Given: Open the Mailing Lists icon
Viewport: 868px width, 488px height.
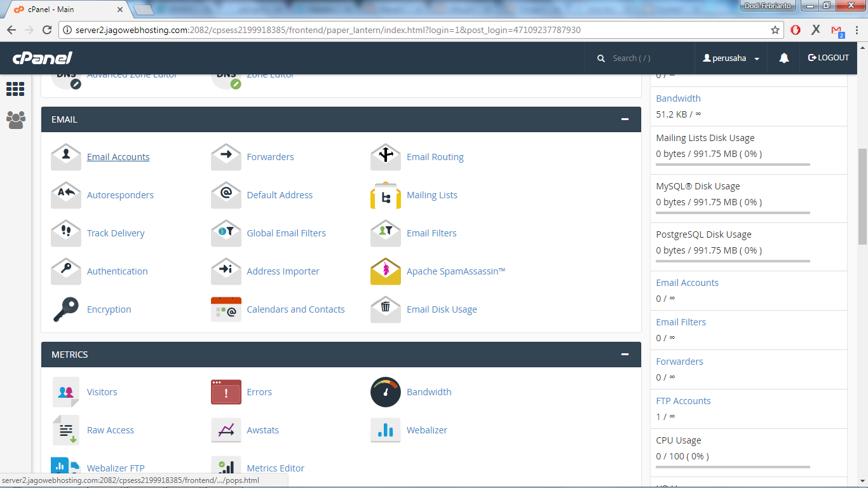Looking at the screenshot, I should [x=385, y=196].
